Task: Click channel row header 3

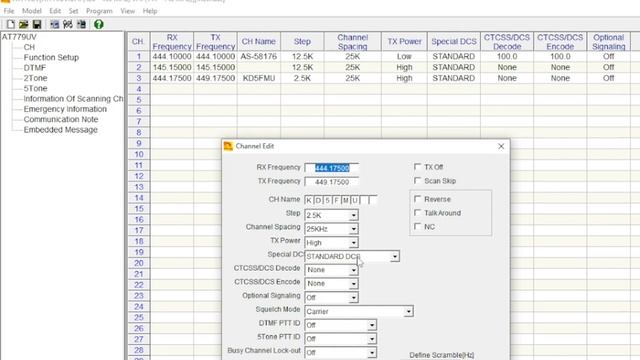Action: [139, 78]
